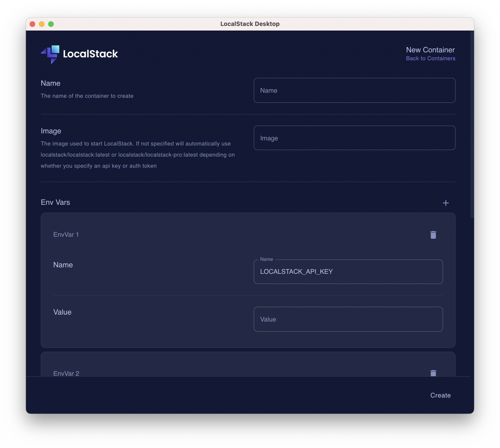Click the LocalStack logo icon
This screenshot has width=500, height=448.
tap(51, 54)
